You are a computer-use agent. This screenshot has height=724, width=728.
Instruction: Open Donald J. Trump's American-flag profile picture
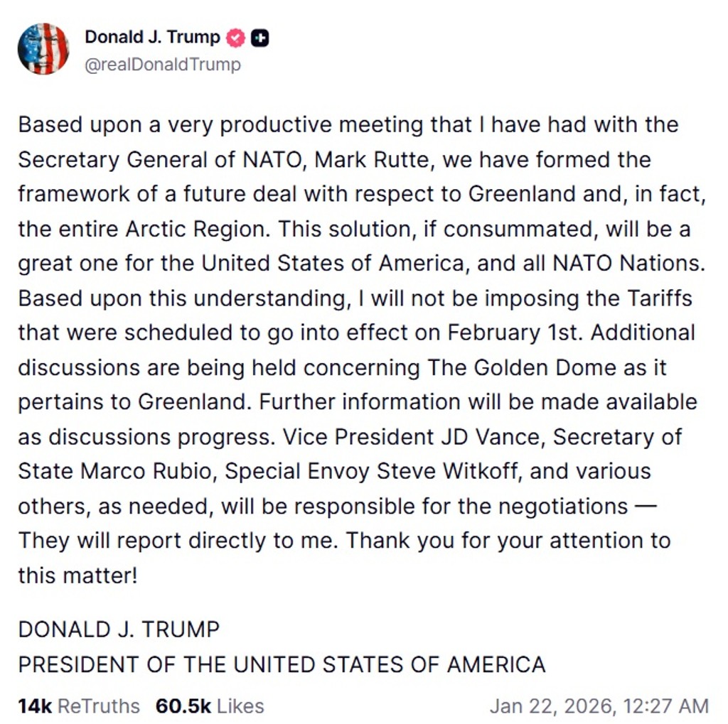point(43,48)
